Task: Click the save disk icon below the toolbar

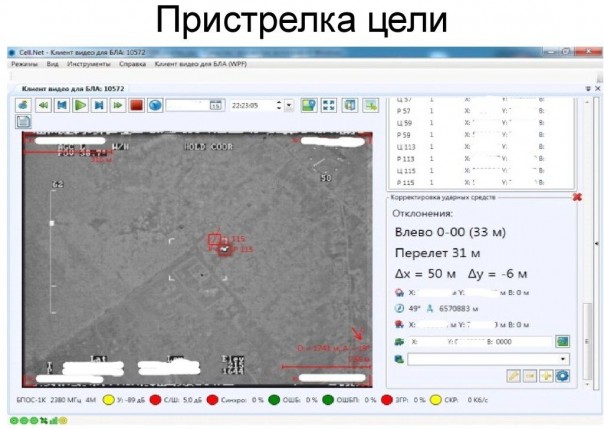Action: click(x=23, y=121)
